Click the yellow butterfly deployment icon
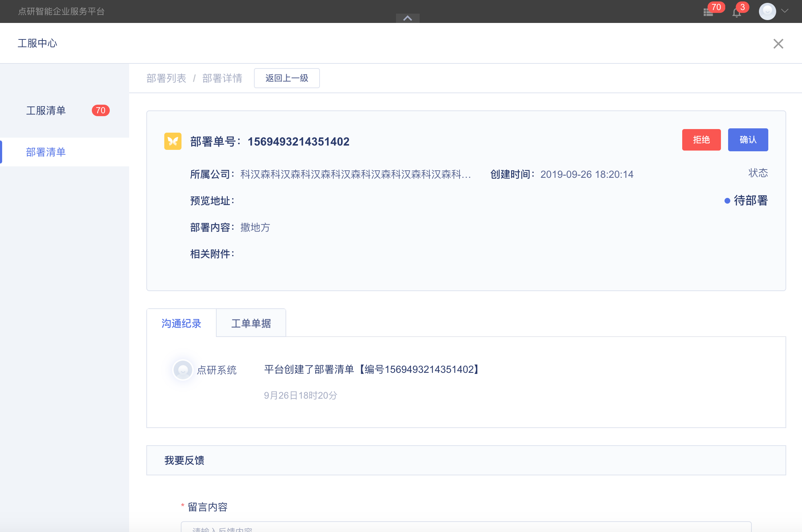Screen dimensions: 802x532 pos(173,141)
